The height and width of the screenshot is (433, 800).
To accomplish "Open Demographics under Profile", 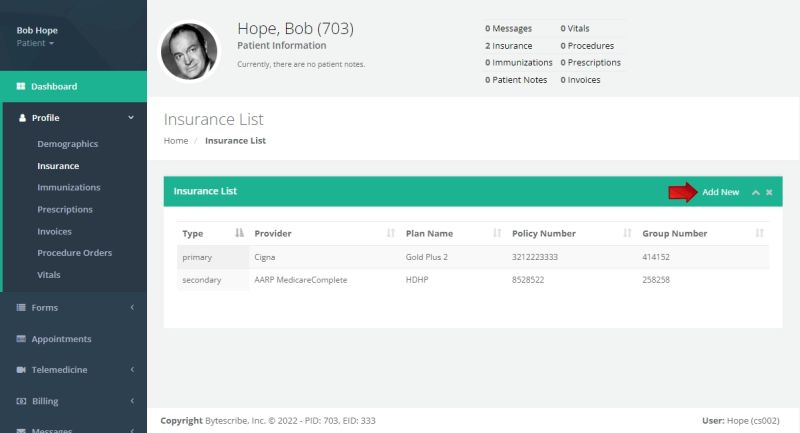I will [67, 144].
